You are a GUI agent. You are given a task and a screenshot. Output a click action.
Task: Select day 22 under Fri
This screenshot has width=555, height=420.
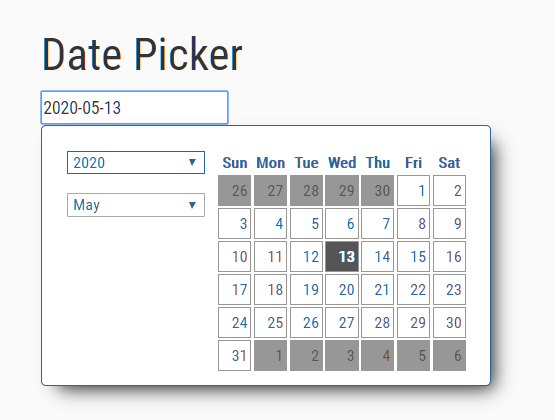(x=413, y=289)
